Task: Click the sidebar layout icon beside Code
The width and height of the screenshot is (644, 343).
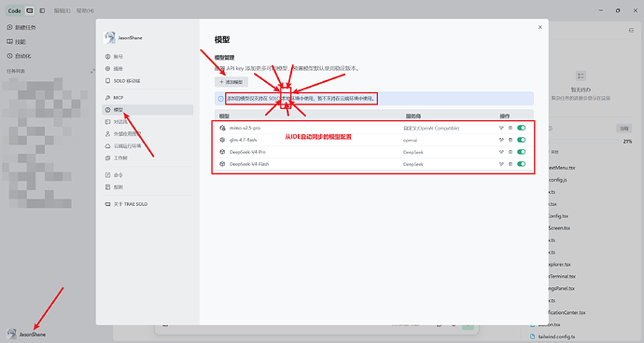Action: click(42, 10)
